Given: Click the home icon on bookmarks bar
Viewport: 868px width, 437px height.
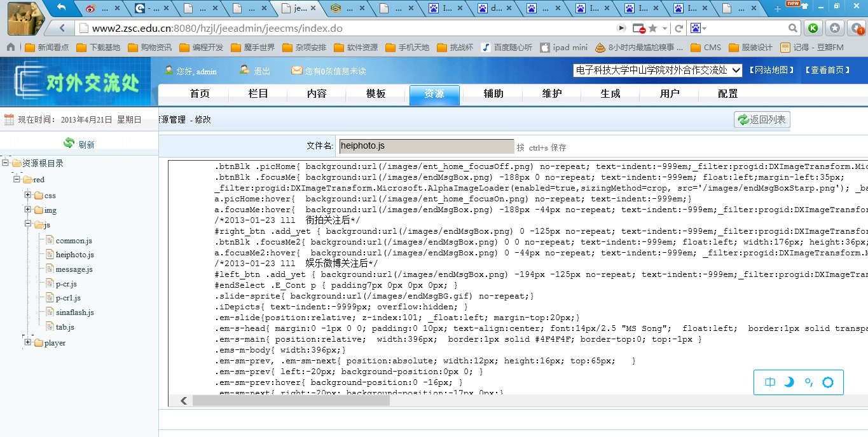Looking at the screenshot, I should click(11, 48).
